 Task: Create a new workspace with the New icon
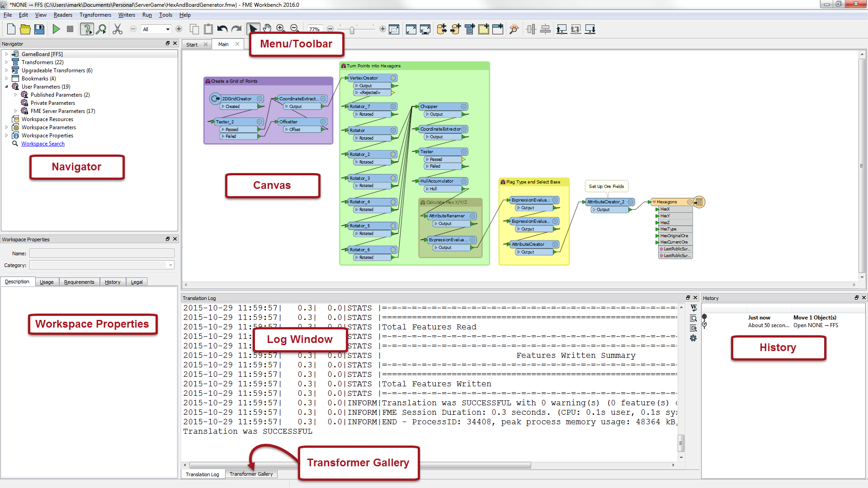tap(11, 29)
